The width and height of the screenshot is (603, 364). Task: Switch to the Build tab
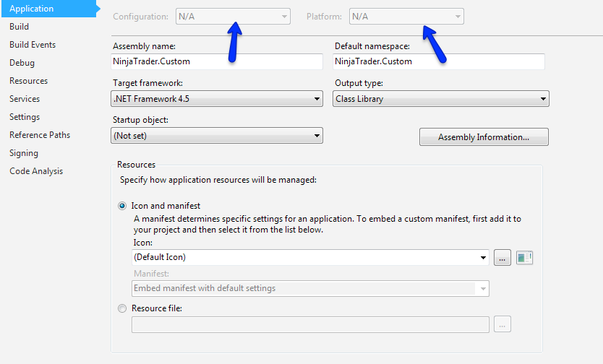20,27
